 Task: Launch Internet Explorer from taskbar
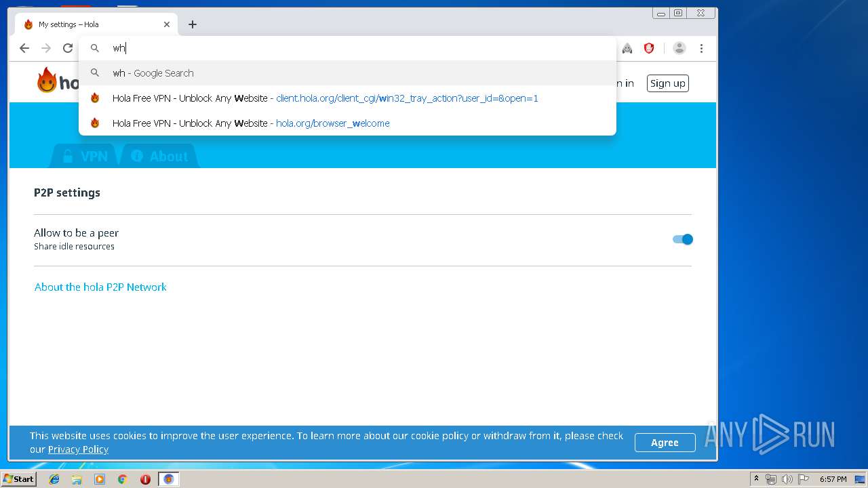54,479
